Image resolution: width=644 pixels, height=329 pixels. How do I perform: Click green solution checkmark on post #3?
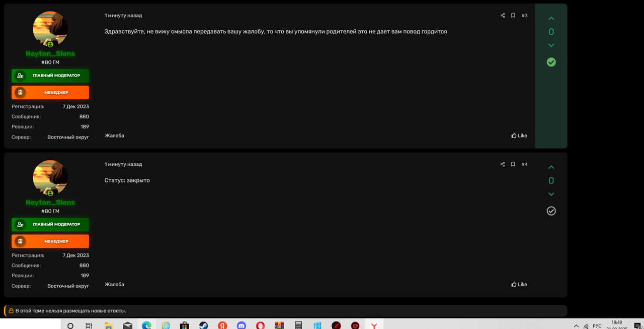(x=551, y=62)
